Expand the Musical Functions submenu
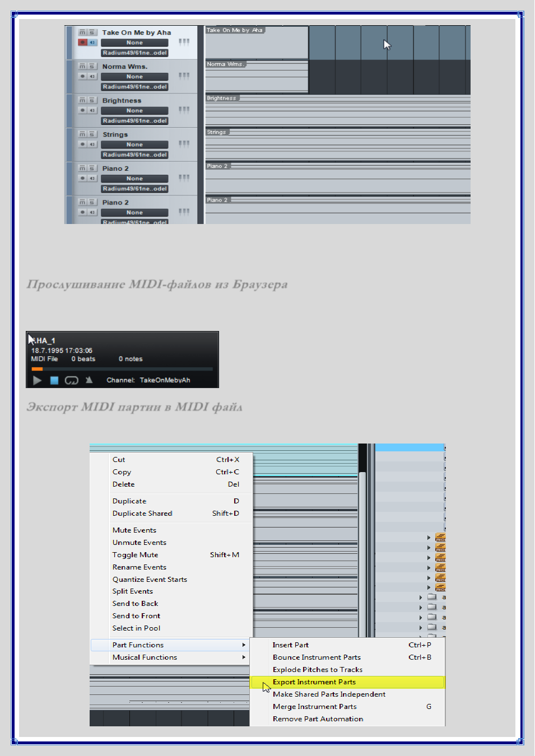The width and height of the screenshot is (535, 756). point(170,657)
